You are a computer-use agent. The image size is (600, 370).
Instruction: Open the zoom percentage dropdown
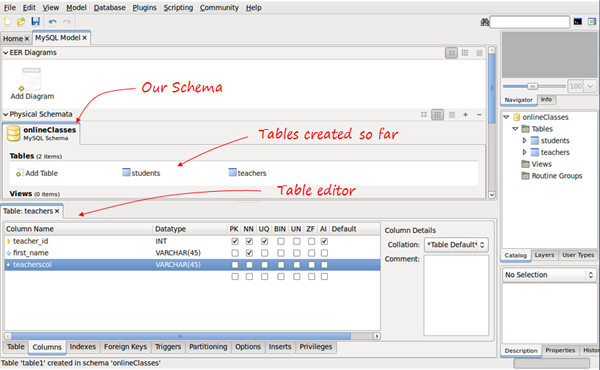tap(590, 86)
